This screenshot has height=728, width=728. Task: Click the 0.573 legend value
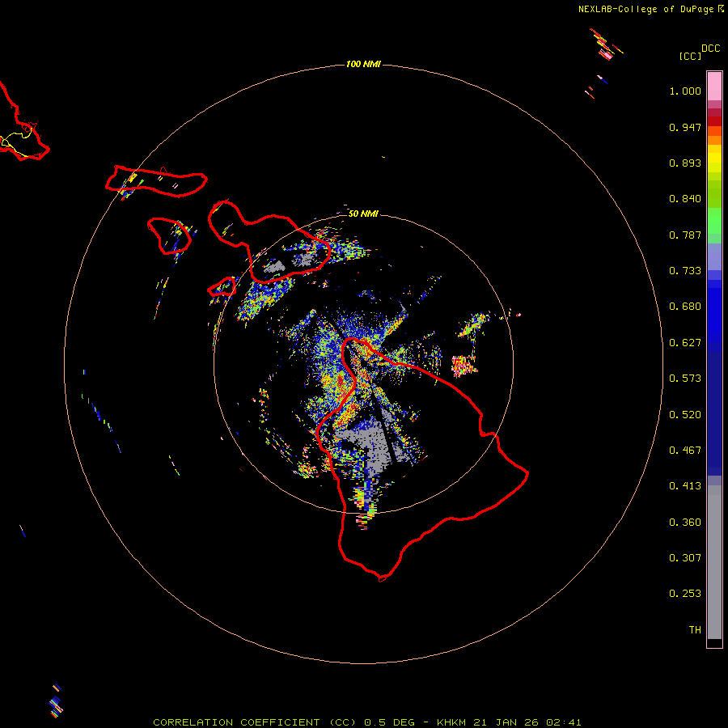(x=685, y=379)
